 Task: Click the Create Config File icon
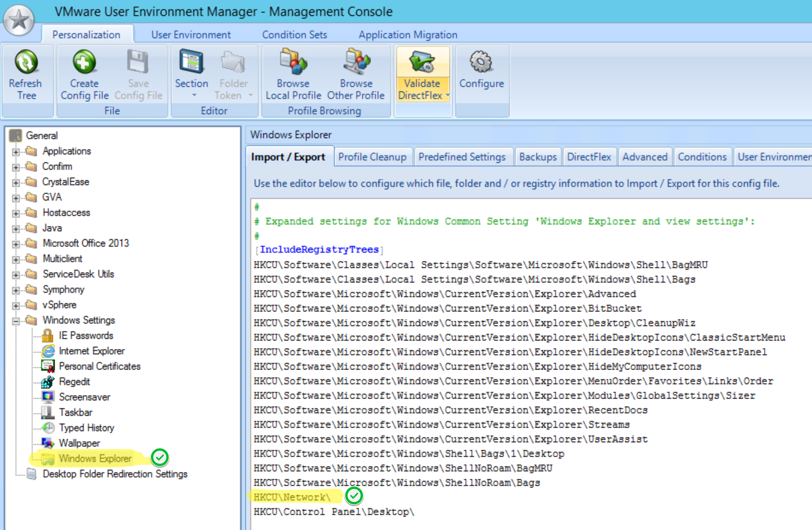[x=84, y=62]
